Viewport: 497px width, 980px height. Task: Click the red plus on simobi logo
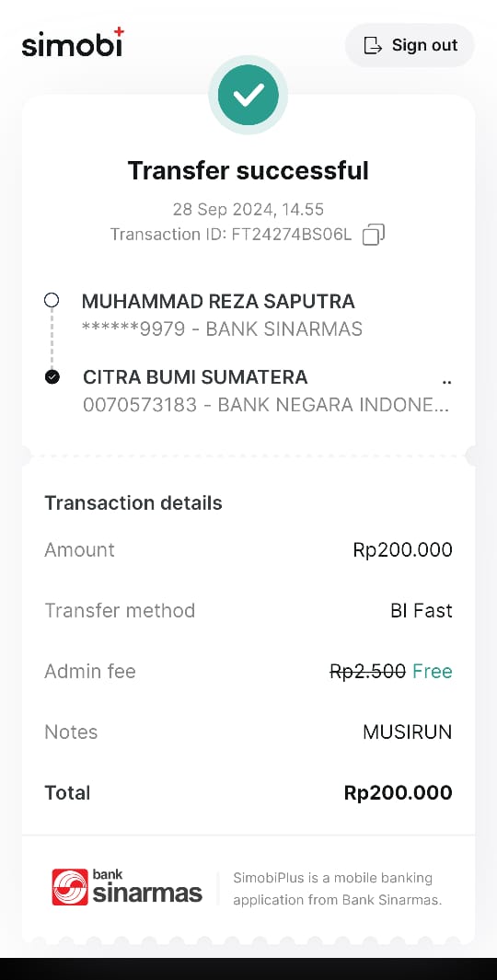119,32
